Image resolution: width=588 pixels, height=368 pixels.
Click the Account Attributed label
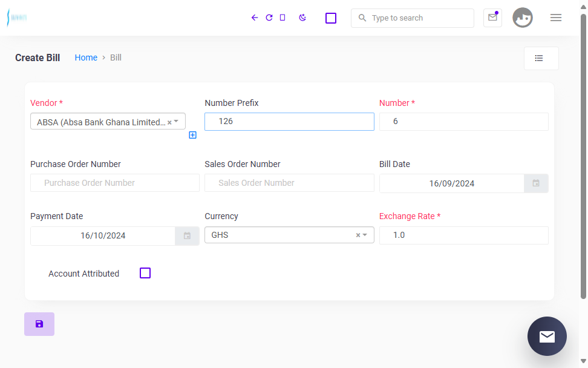83,274
